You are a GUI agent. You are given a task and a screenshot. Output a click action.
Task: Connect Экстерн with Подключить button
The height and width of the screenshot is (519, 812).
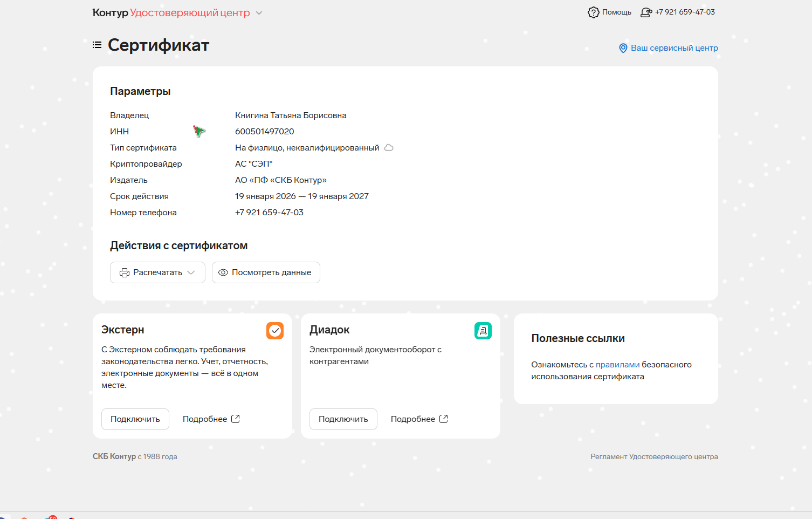(135, 419)
